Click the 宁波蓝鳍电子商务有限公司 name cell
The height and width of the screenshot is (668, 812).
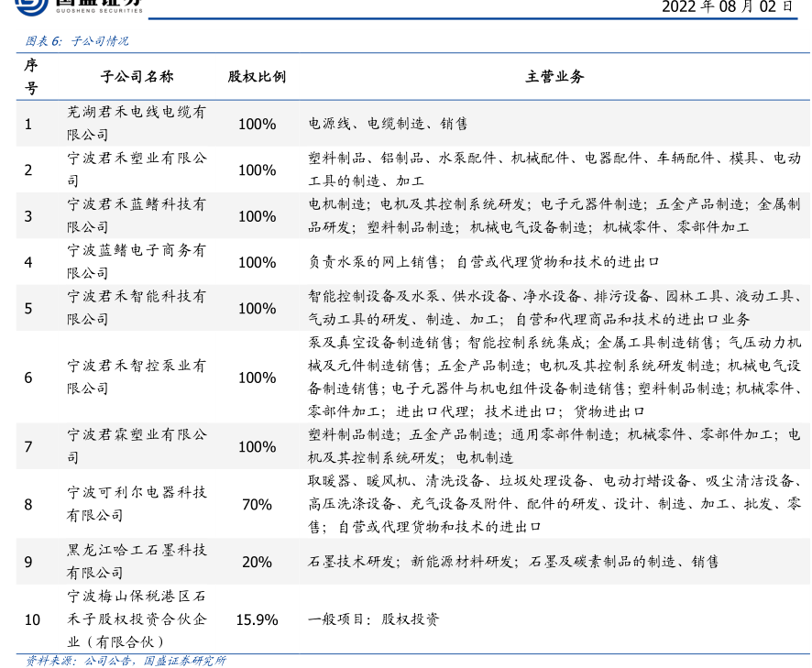click(137, 262)
